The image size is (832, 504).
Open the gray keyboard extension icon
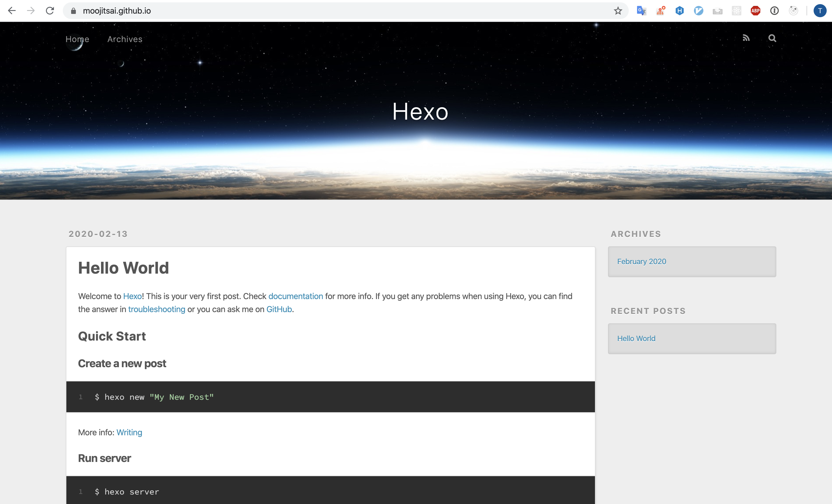[x=718, y=11]
